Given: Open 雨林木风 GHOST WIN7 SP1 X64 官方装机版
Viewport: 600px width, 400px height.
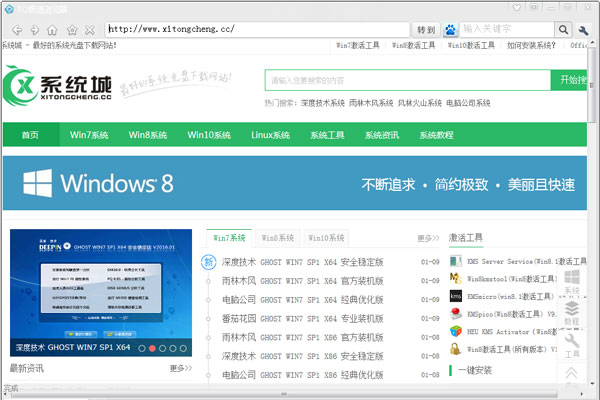Looking at the screenshot, I should 303,281.
